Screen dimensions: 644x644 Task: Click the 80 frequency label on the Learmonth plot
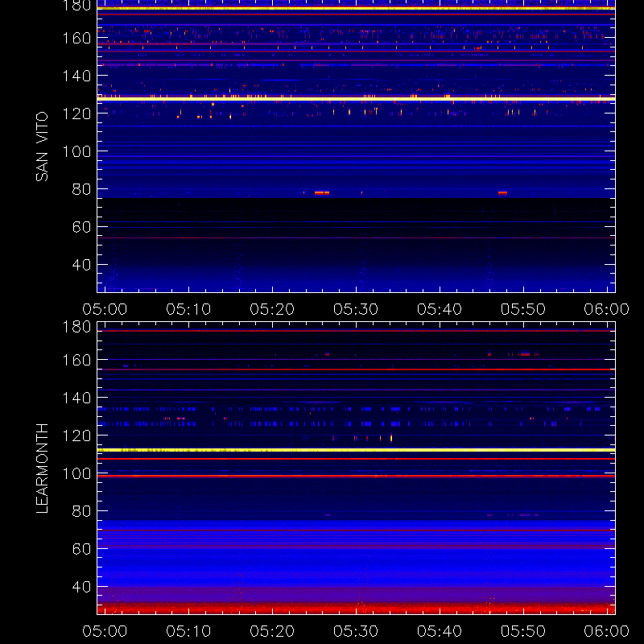81,511
